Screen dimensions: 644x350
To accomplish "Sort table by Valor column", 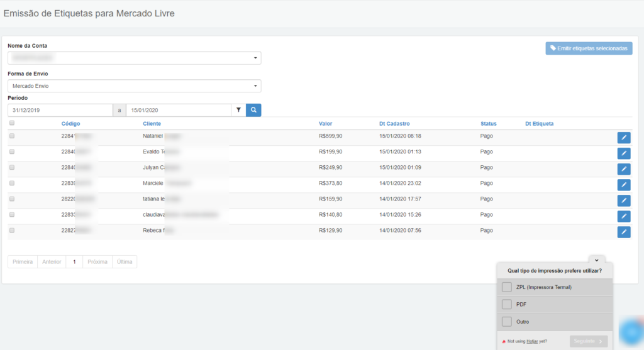I will click(x=325, y=124).
